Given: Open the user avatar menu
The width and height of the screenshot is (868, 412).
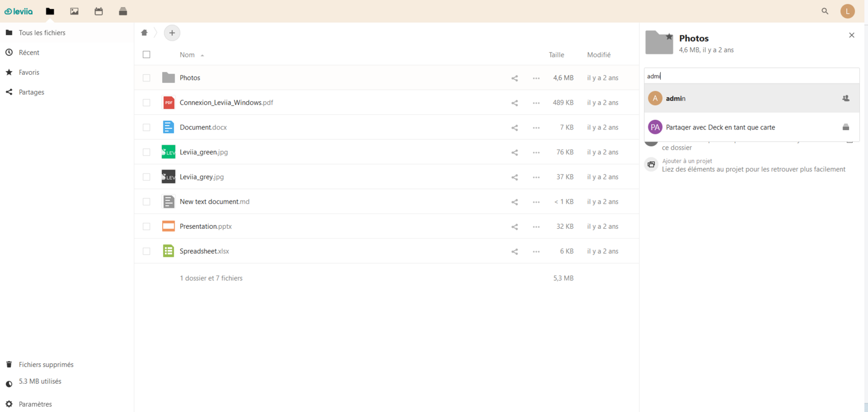Looking at the screenshot, I should tap(847, 11).
